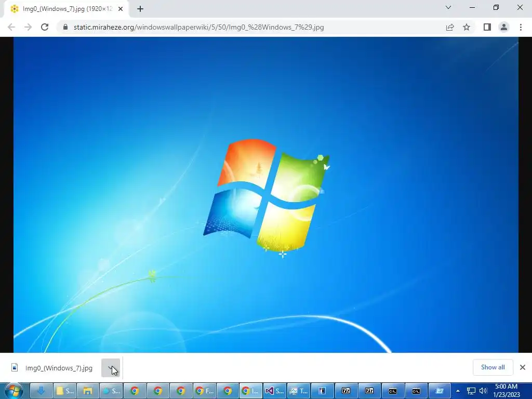The image size is (532, 399).
Task: Click the Windows 7 wallpaper image
Action: (265, 195)
